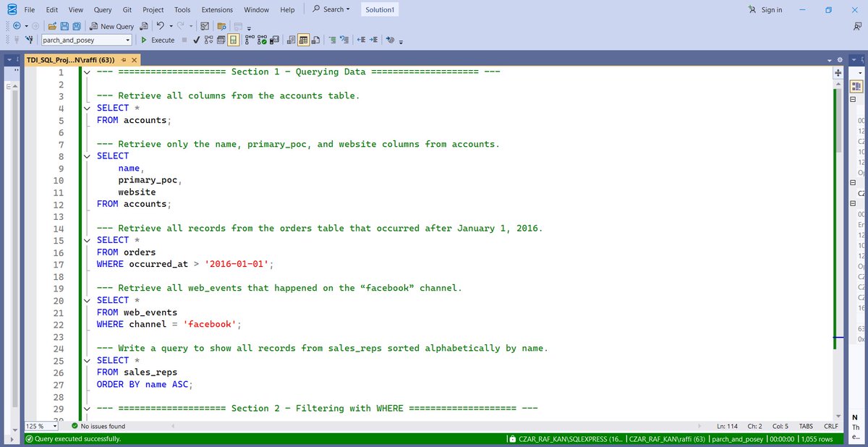Image resolution: width=868 pixels, height=447 pixels.
Task: Run the script with Execute
Action: click(x=158, y=40)
